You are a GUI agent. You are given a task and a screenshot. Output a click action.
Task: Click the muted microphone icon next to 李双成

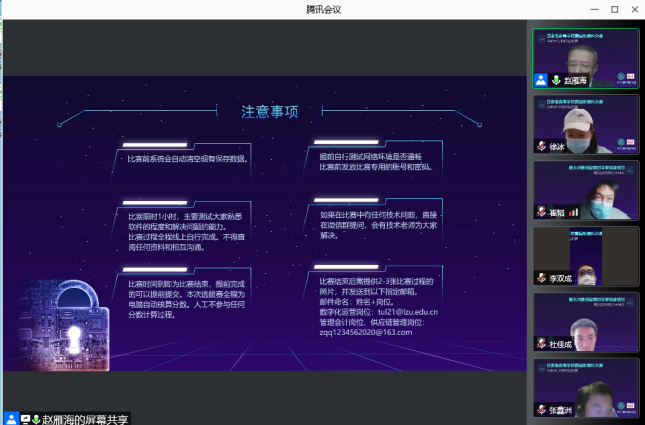(541, 278)
